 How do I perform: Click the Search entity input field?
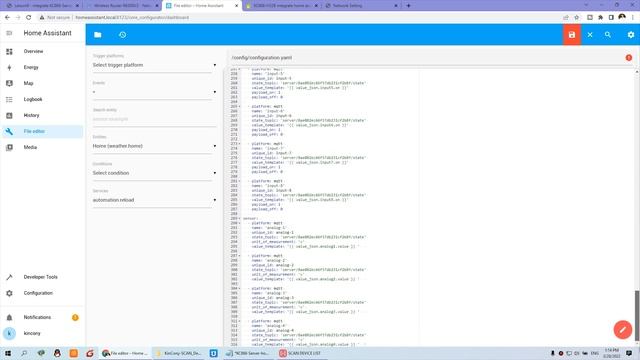154,119
